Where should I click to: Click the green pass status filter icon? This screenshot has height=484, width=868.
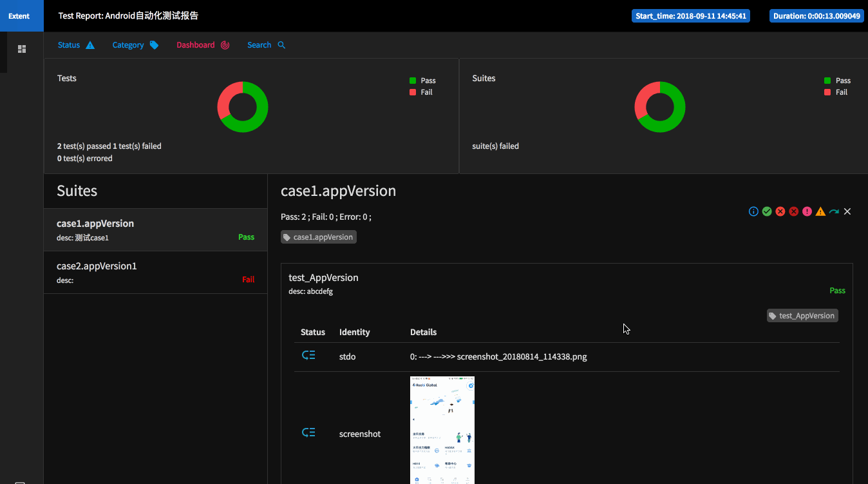coord(767,211)
